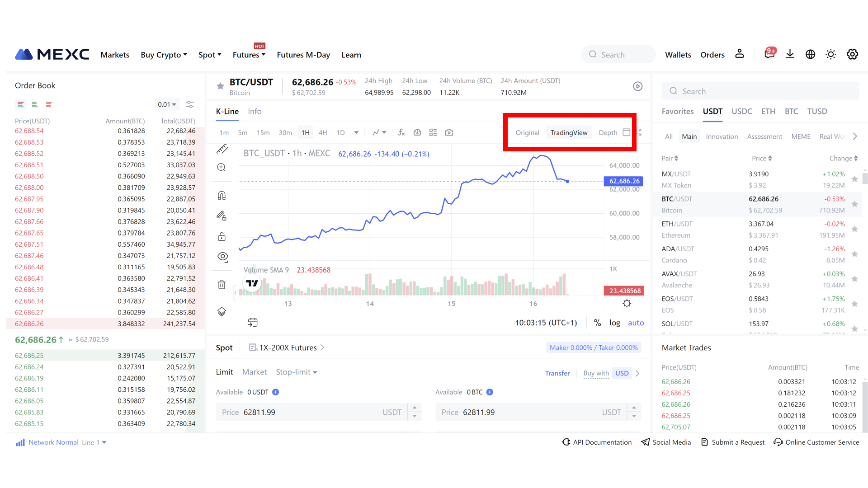Toggle percent scale on chart
Image resolution: width=868 pixels, height=488 pixels.
[597, 323]
